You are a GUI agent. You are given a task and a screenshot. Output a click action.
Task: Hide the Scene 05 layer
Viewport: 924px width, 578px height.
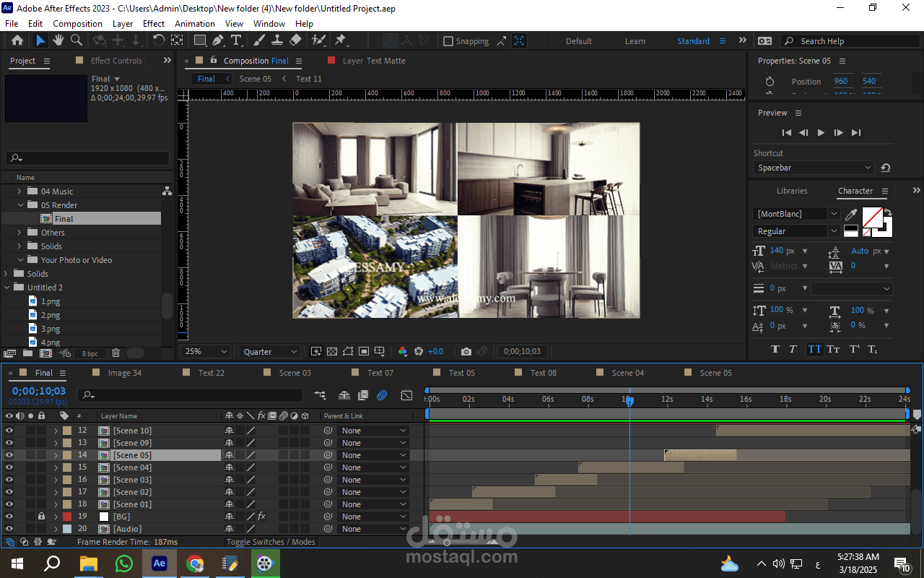tap(9, 455)
